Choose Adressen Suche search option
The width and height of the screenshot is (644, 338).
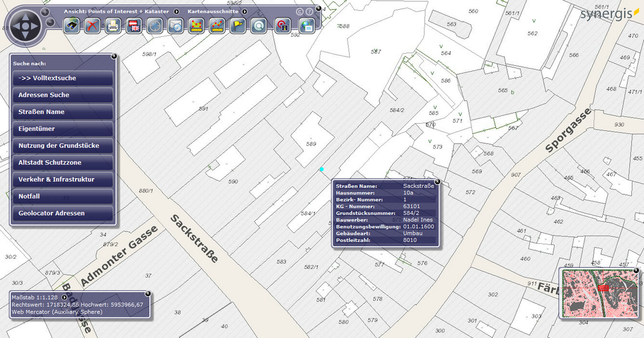point(62,95)
